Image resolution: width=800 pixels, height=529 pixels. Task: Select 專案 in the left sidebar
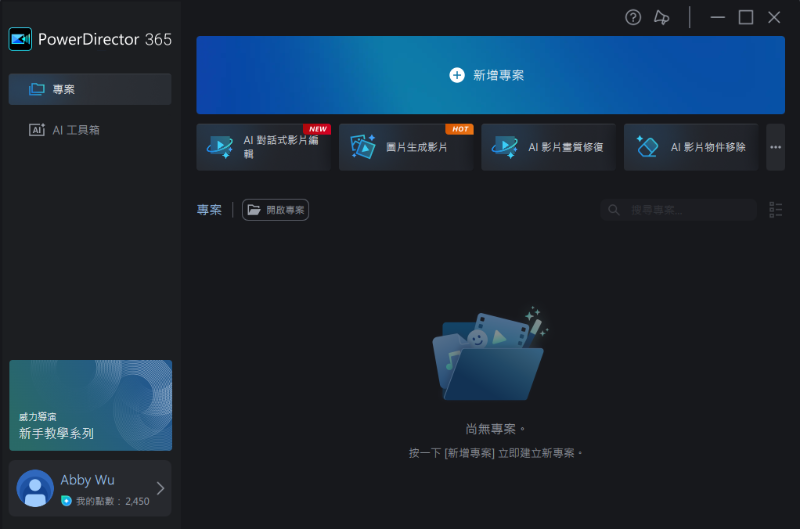(x=90, y=89)
